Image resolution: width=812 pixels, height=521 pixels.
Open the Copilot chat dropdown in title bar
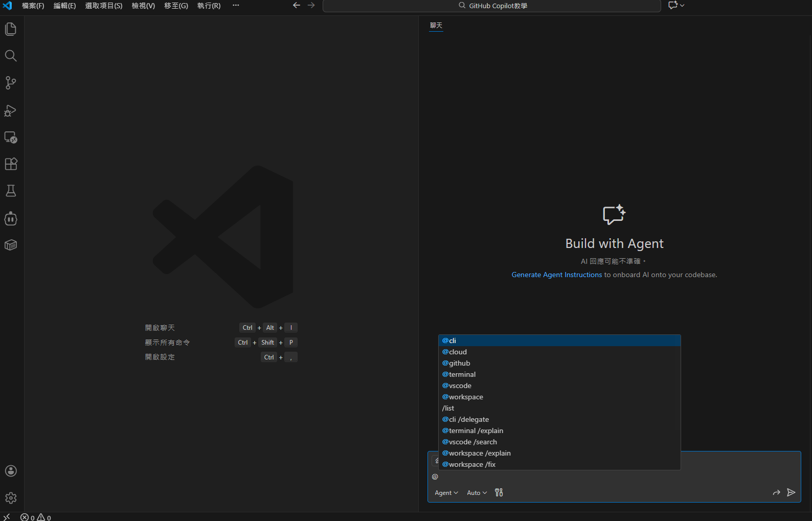pyautogui.click(x=676, y=6)
